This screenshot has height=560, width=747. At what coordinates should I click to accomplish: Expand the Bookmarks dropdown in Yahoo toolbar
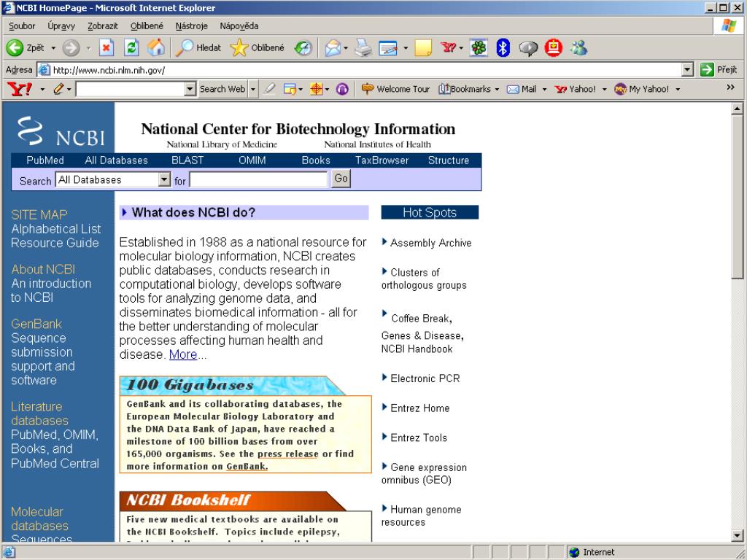coord(497,89)
